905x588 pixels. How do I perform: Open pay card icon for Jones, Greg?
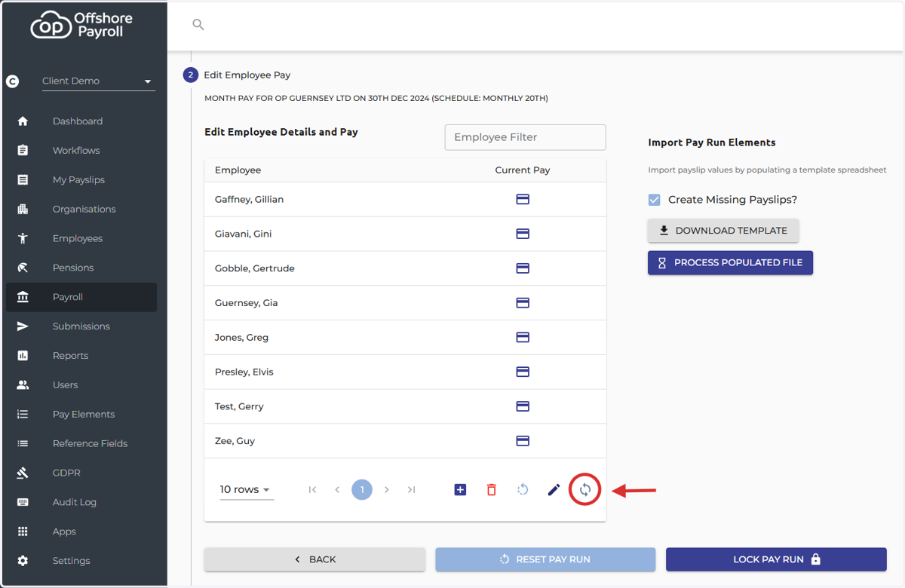[522, 337]
